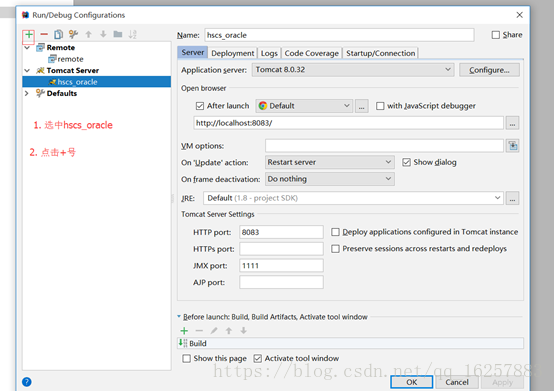Move configuration down in the tree toolbar

click(x=103, y=34)
